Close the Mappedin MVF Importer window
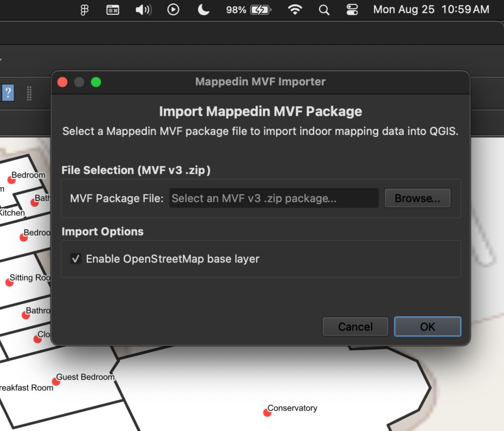Screen dimensions: 504x431 (63, 82)
